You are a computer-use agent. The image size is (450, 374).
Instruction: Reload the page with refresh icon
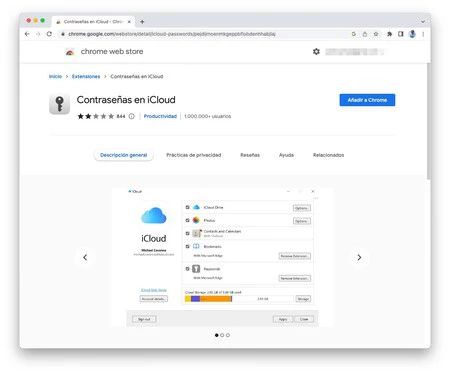pyautogui.click(x=49, y=34)
